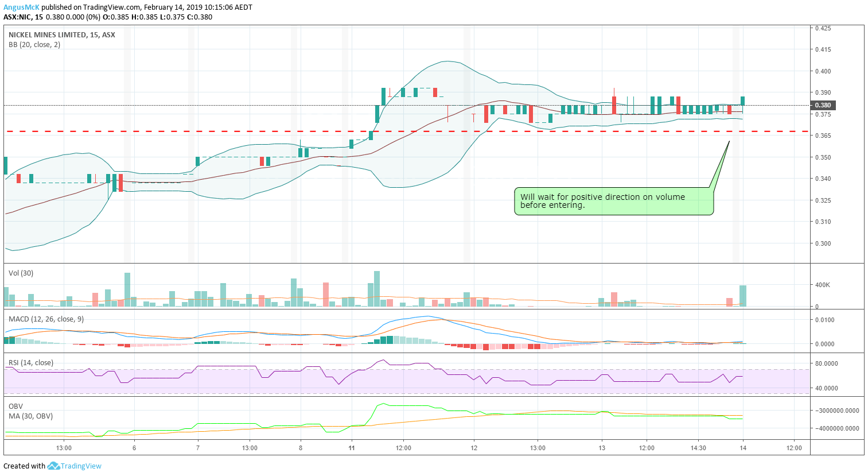
Task: Click the date 12 on time axis
Action: point(474,448)
